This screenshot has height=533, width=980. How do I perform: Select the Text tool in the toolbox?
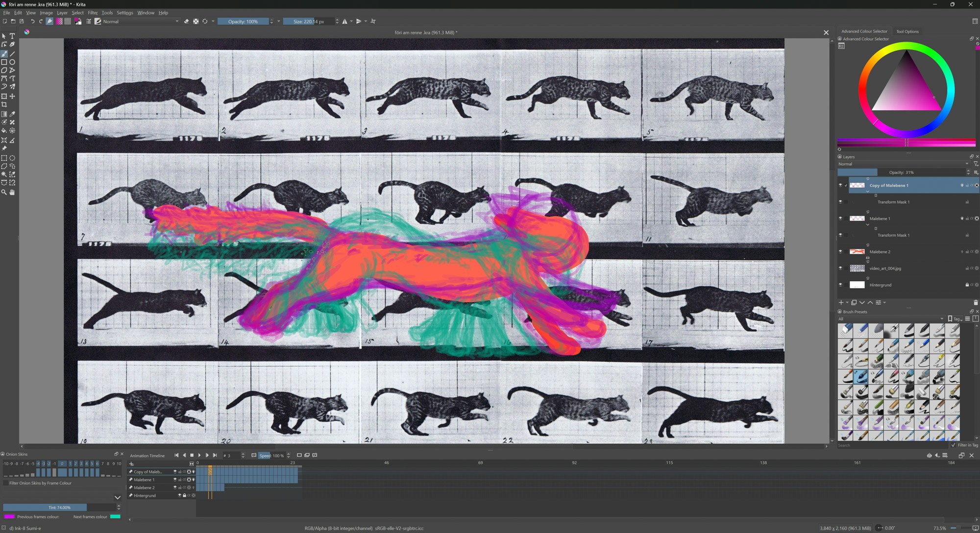point(12,36)
